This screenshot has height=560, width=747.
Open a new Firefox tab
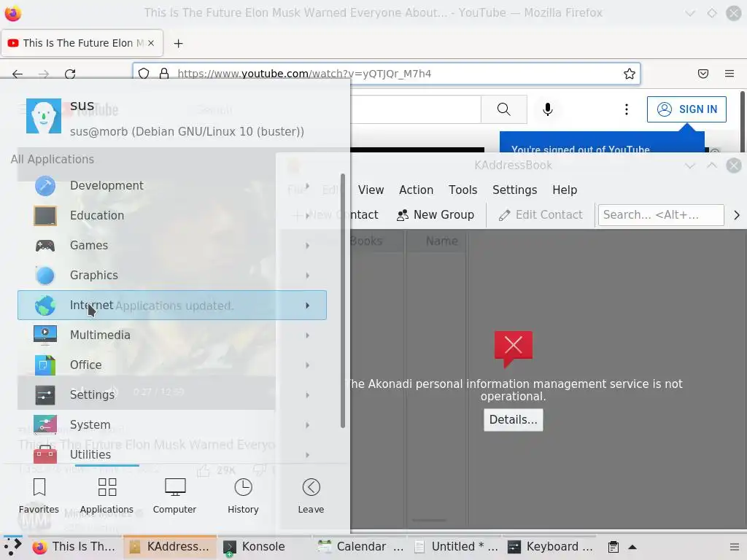tap(178, 43)
